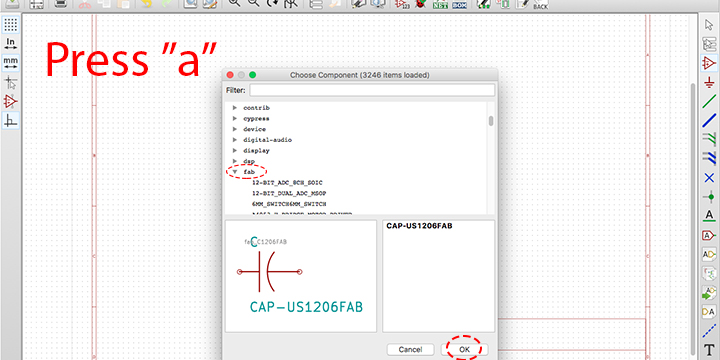The width and height of the screenshot is (720, 360).
Task: Select the bus-to-bus entry tool
Action: [x=709, y=158]
